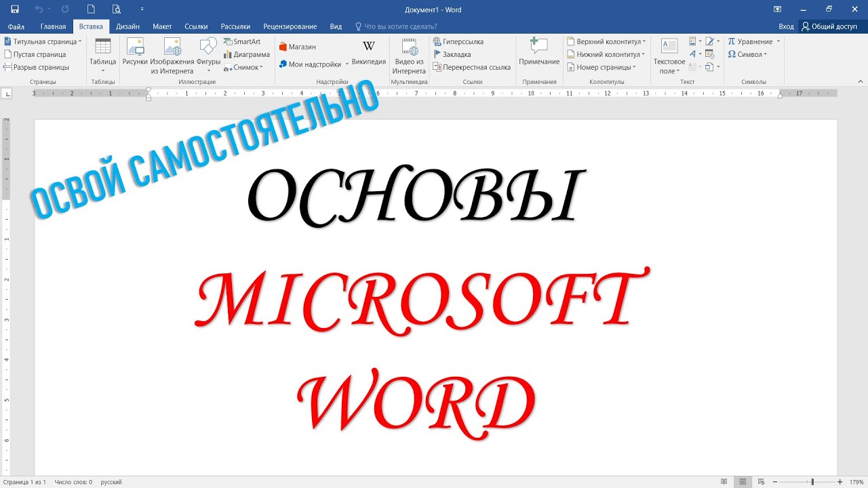Click the Число слов word count status
This screenshot has height=488, width=868.
pos(73,482)
